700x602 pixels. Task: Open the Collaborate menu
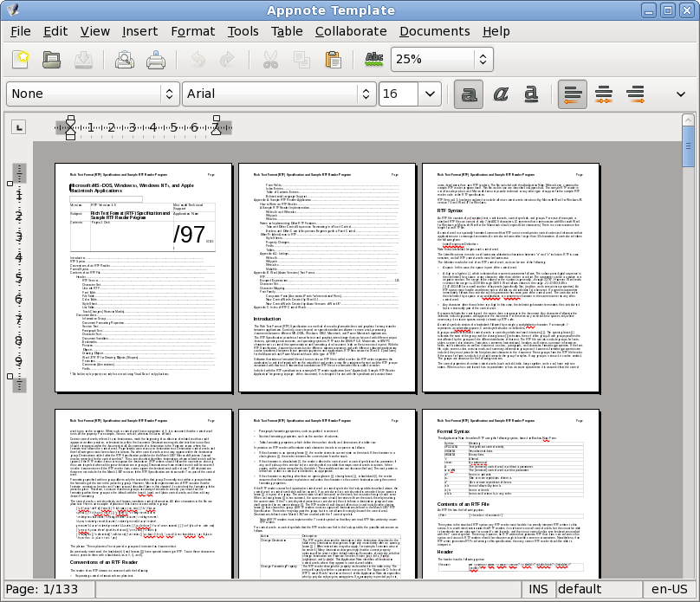click(x=351, y=31)
